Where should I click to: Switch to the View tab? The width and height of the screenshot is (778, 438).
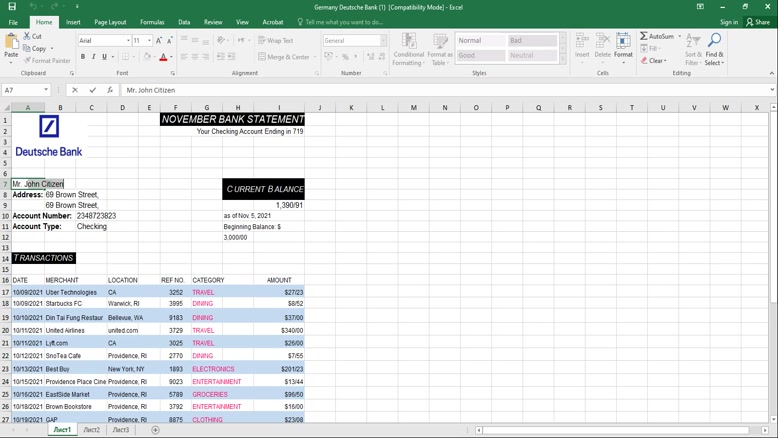242,22
